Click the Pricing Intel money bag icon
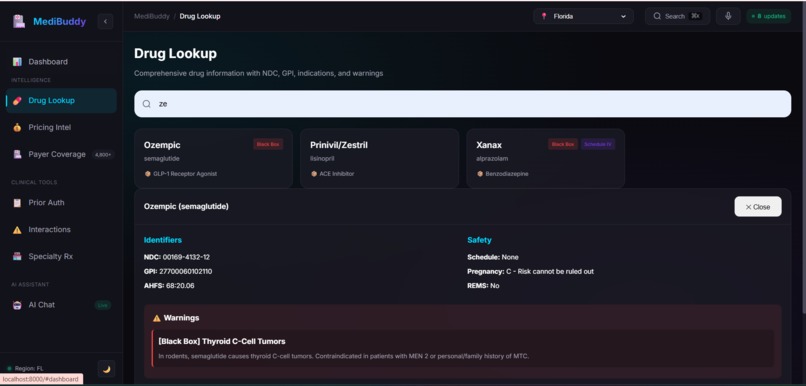This screenshot has width=806, height=386. pos(17,127)
